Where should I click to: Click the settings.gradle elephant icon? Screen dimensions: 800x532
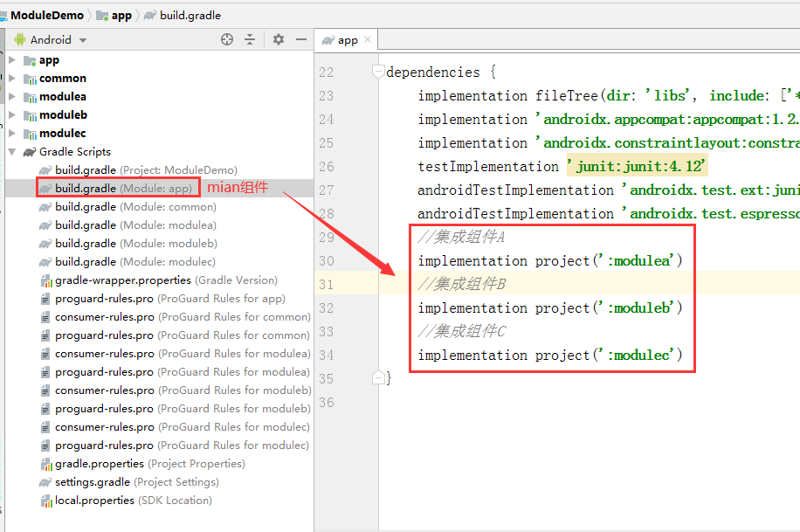click(x=45, y=482)
